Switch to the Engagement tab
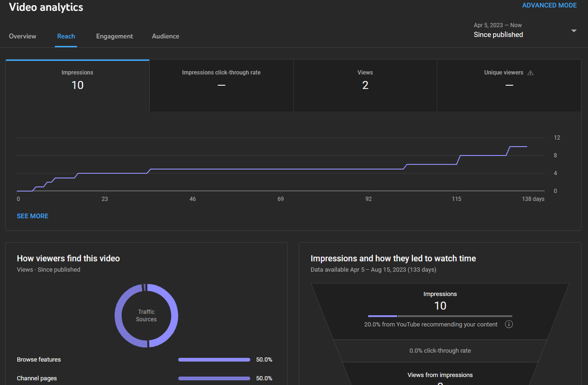This screenshot has width=588, height=385. (115, 36)
